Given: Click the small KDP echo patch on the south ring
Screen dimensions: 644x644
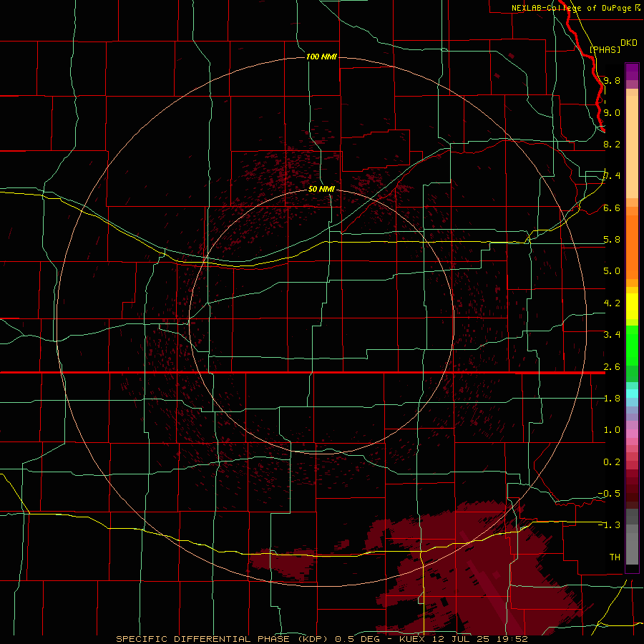Looking at the screenshot, I should (x=281, y=564).
